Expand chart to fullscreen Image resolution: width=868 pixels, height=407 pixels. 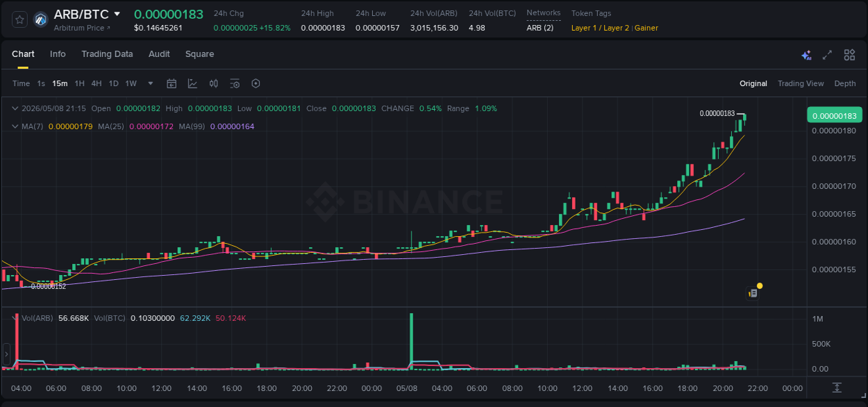[x=827, y=55]
